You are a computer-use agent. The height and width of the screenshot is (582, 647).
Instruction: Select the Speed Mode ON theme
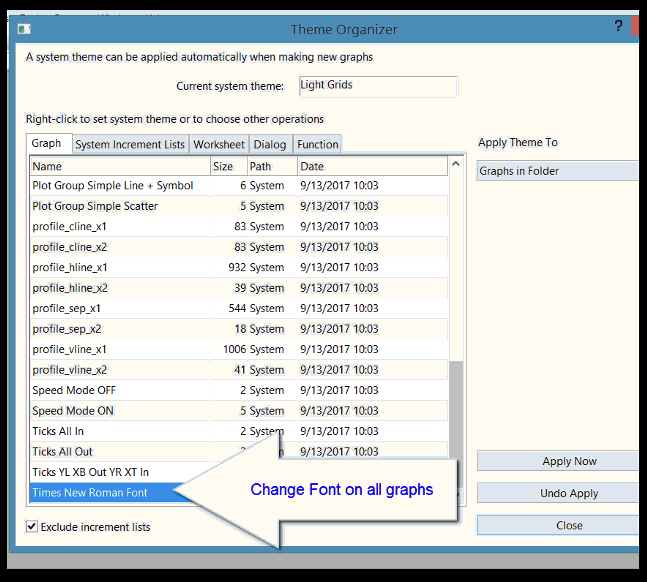point(239,411)
